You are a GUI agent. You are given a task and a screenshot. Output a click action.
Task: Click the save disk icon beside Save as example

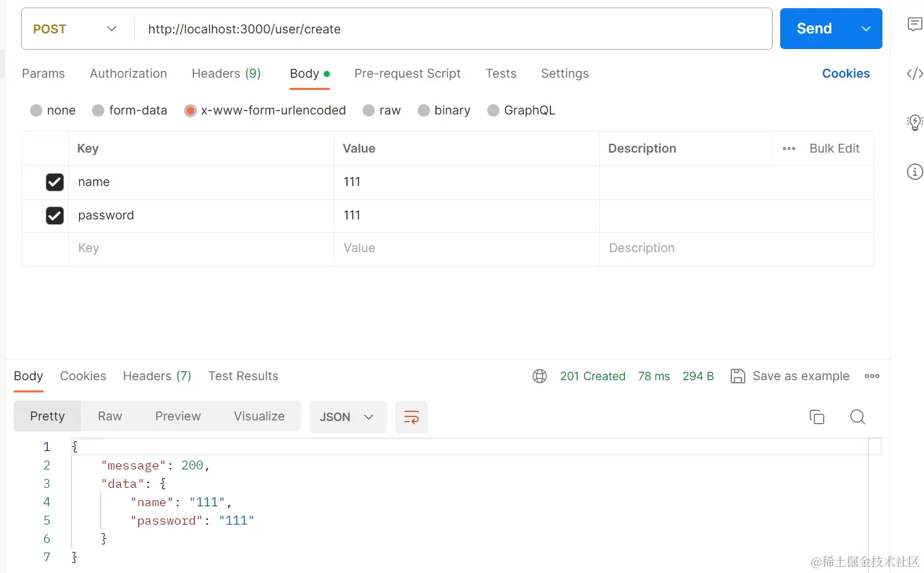click(x=737, y=376)
